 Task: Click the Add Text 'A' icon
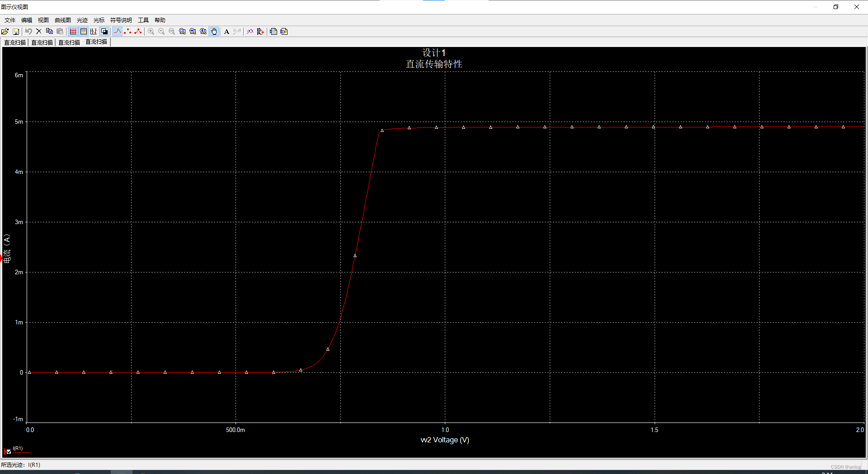[x=226, y=32]
